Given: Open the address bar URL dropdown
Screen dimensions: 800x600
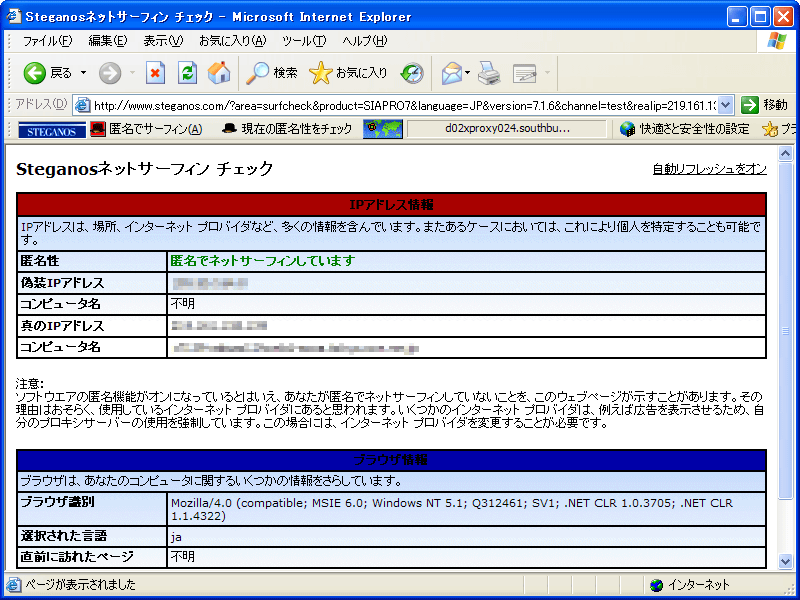Looking at the screenshot, I should pyautogui.click(x=726, y=105).
